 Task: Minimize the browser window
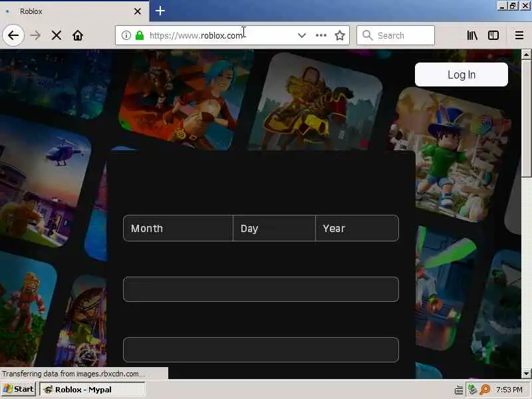coord(503,6)
